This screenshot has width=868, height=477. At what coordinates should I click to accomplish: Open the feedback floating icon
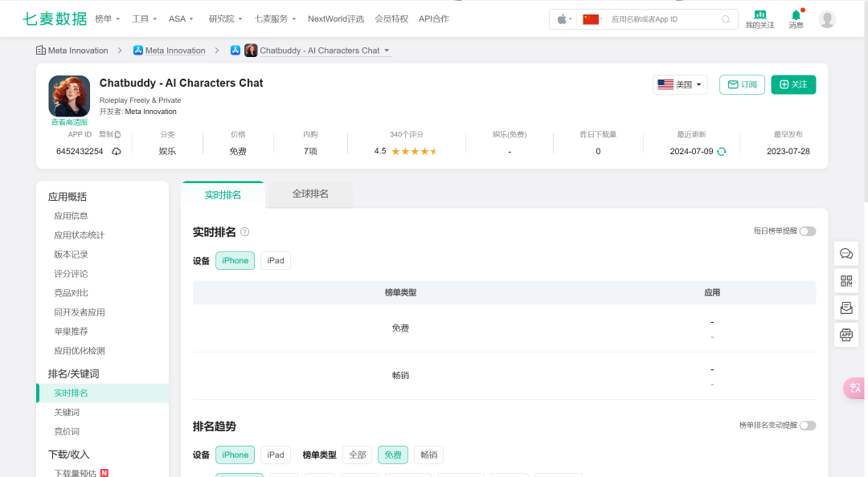(846, 308)
